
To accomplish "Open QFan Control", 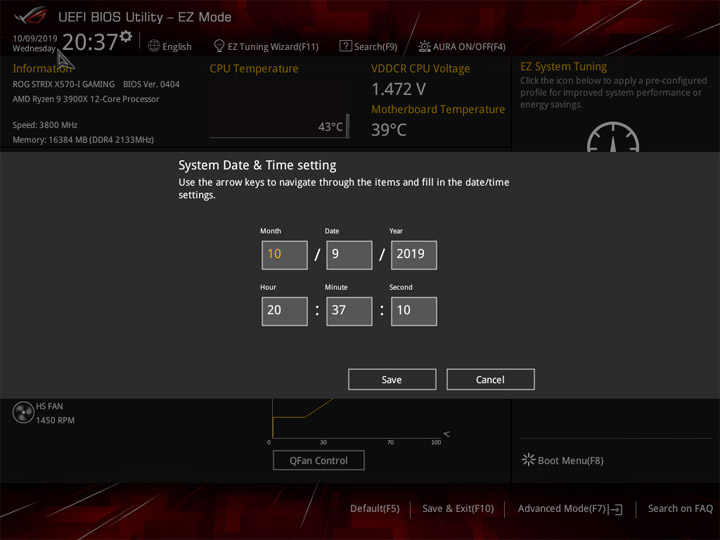I will (x=319, y=460).
